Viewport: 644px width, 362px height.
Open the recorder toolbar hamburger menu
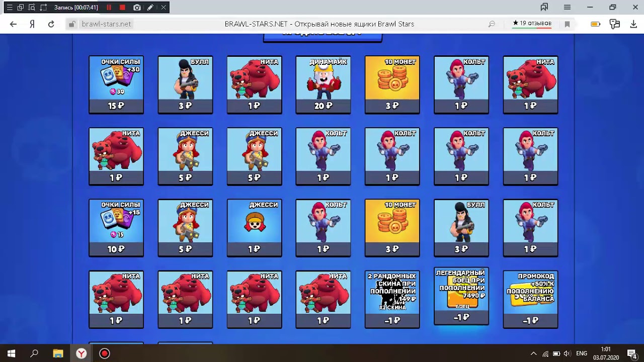(9, 8)
